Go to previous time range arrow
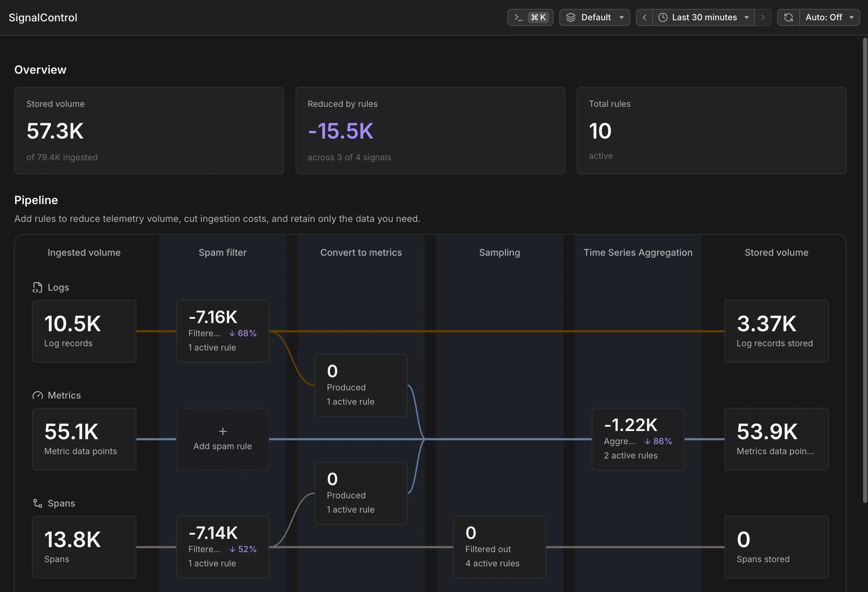Screen dimensions: 868x592 644,18
